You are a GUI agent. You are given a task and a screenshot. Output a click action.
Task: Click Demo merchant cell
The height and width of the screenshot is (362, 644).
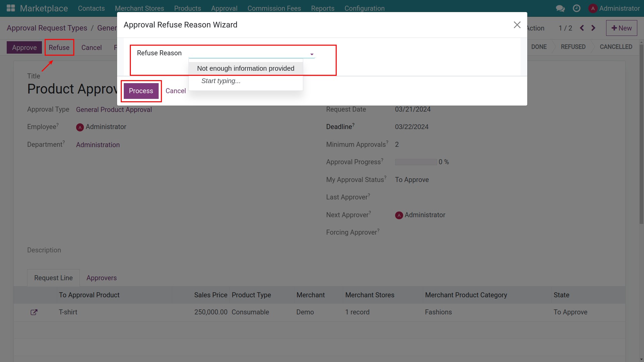coord(305,312)
